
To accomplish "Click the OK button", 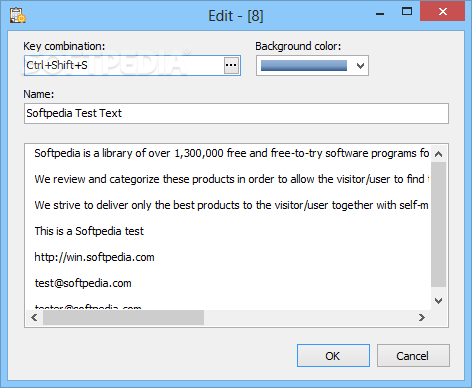I will [x=333, y=356].
